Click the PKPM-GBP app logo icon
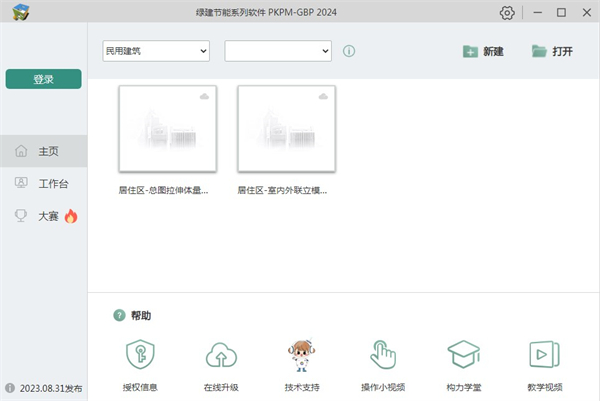 point(20,12)
